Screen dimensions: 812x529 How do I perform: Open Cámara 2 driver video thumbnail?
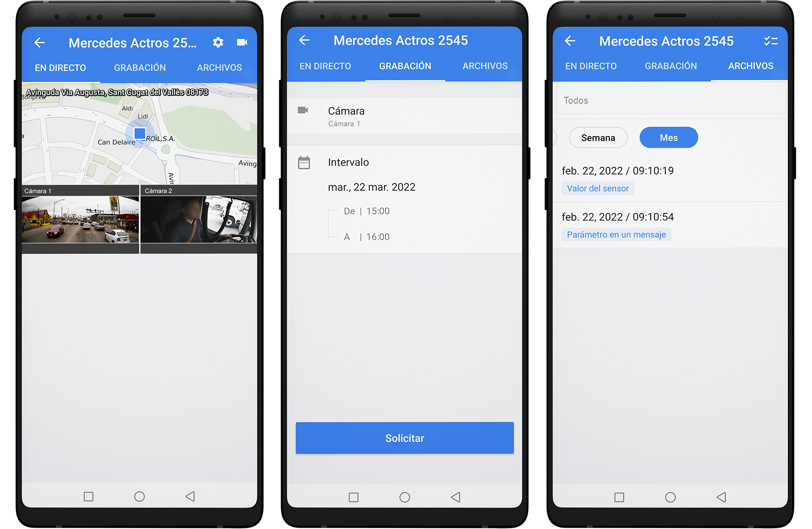tap(199, 220)
